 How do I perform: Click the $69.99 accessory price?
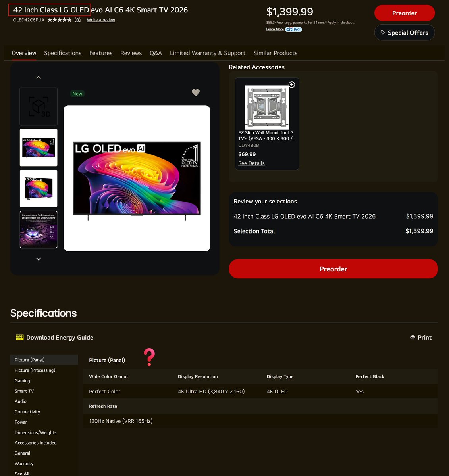pos(247,154)
